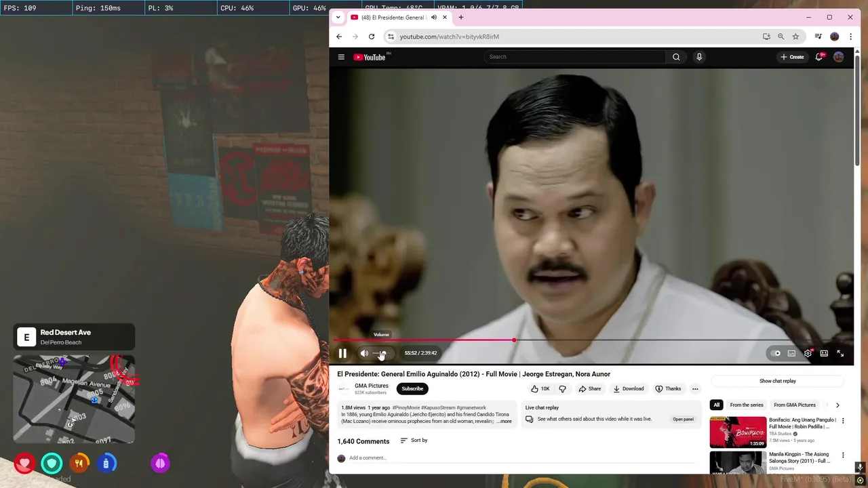The width and height of the screenshot is (868, 488).
Task: Go to the YouTube home logo
Action: [x=370, y=57]
